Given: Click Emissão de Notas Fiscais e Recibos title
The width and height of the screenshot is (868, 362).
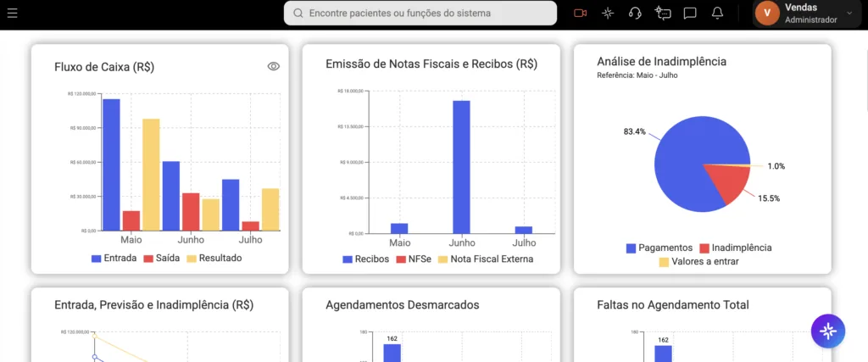Looking at the screenshot, I should pos(431,64).
